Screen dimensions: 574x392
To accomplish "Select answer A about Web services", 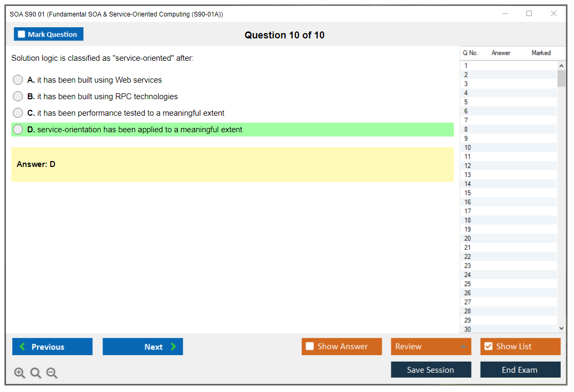I will [18, 80].
